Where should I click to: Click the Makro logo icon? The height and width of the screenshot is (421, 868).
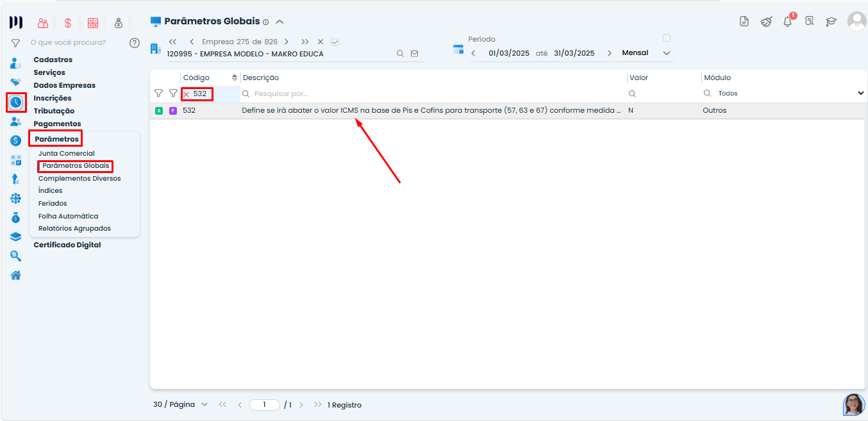point(16,22)
